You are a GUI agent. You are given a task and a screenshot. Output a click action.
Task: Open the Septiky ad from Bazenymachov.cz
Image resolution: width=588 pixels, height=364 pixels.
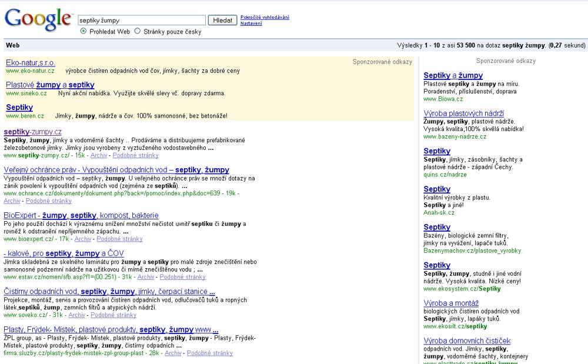click(437, 227)
